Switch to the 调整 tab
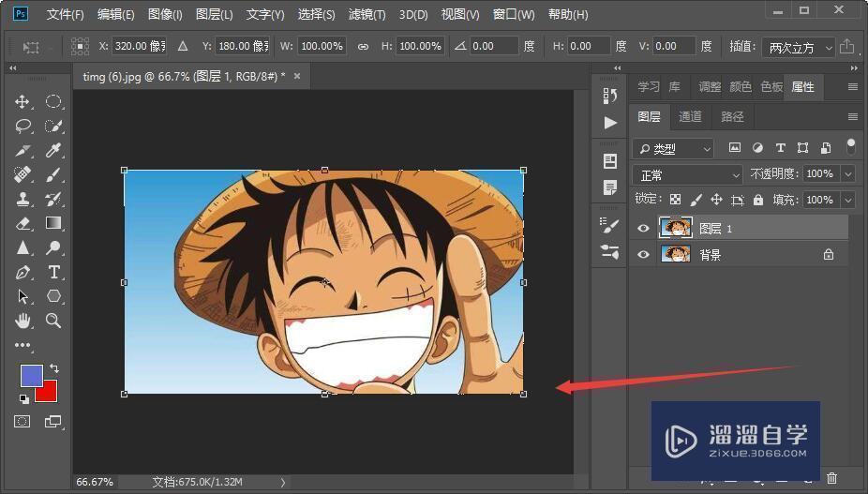The width and height of the screenshot is (868, 494). [710, 87]
